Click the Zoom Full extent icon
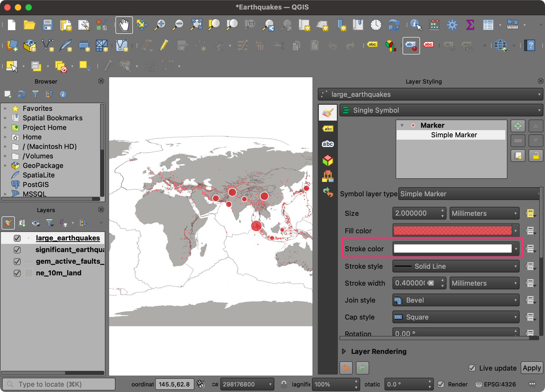545x392 pixels. (196, 25)
